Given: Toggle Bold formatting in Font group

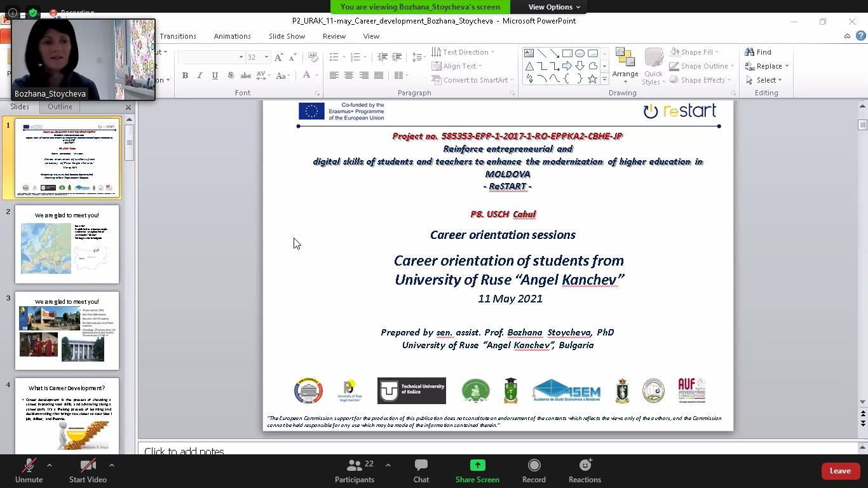Looking at the screenshot, I should (x=185, y=76).
